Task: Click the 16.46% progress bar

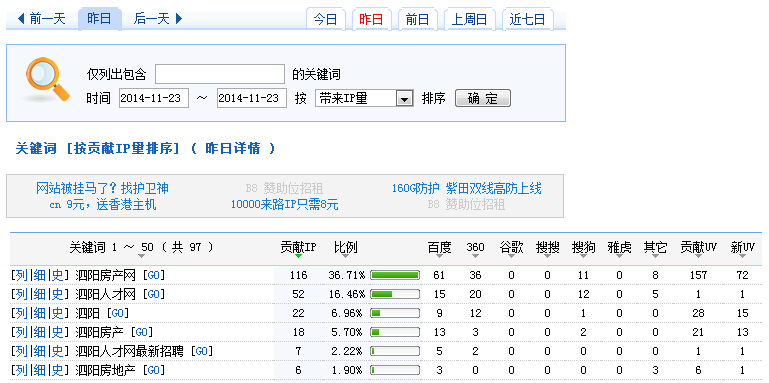Action: (x=395, y=294)
